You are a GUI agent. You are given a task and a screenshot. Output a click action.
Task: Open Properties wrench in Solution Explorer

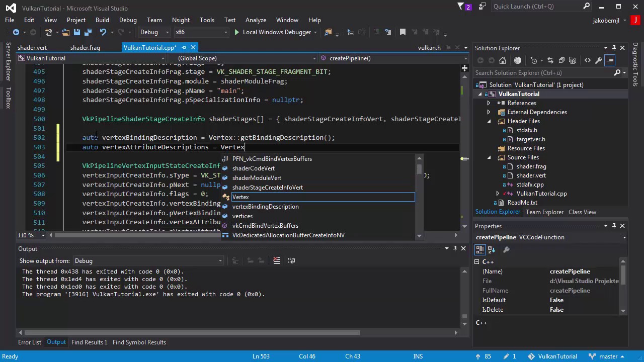pos(598,60)
